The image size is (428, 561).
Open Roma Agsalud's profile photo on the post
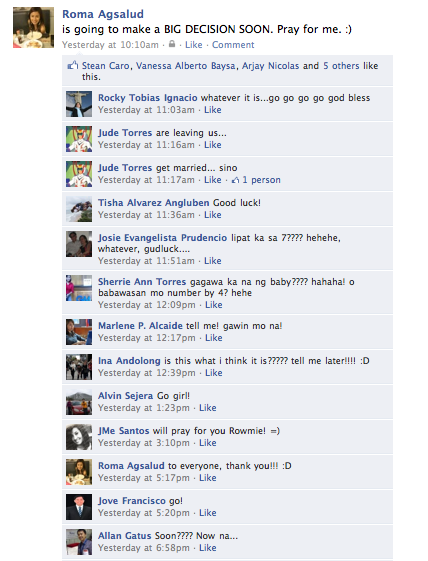[x=34, y=28]
